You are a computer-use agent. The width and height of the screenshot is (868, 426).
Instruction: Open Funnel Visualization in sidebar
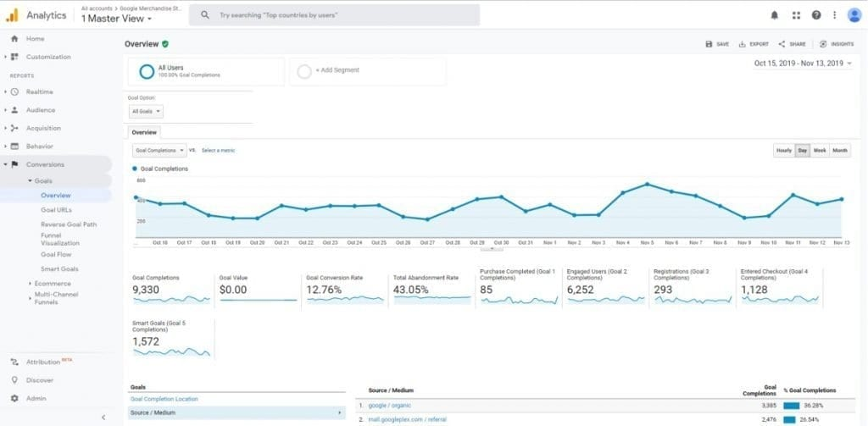tap(60, 239)
